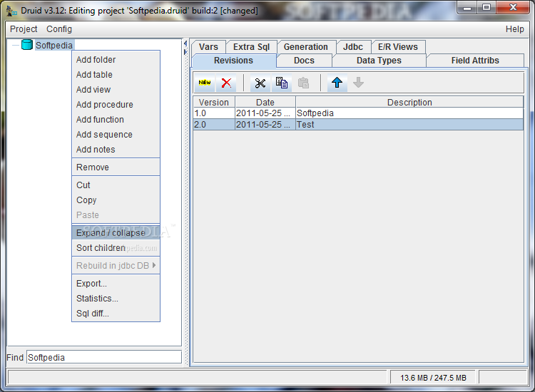Select the Revisions tab
The image size is (535, 392).
tap(234, 61)
